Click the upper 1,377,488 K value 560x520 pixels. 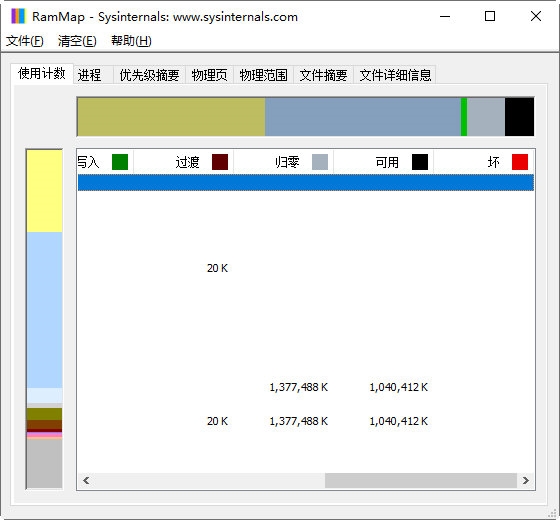299,387
